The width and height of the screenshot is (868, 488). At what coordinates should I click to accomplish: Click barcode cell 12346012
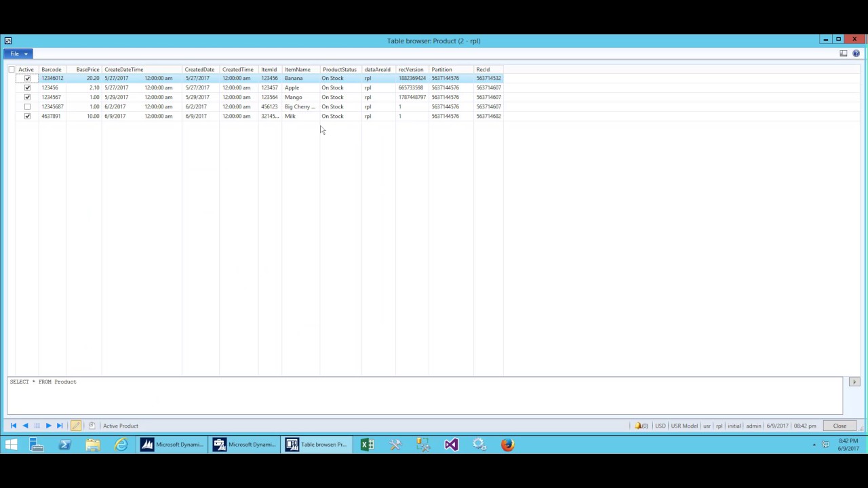(x=52, y=78)
